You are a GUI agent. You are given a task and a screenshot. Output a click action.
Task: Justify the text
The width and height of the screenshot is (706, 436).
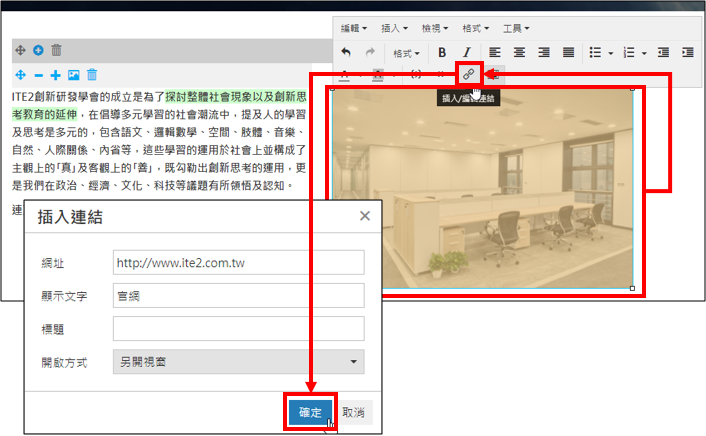(569, 53)
